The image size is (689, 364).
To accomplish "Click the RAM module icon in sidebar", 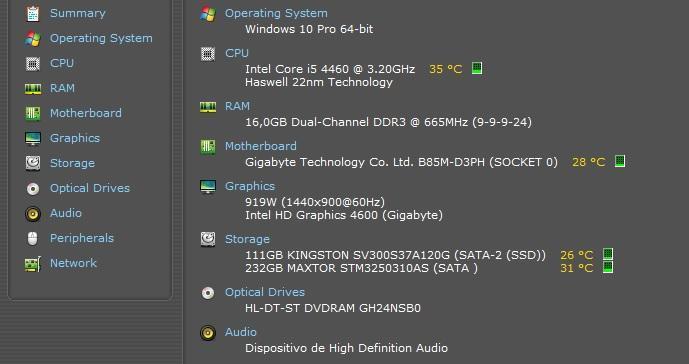I will click(33, 88).
